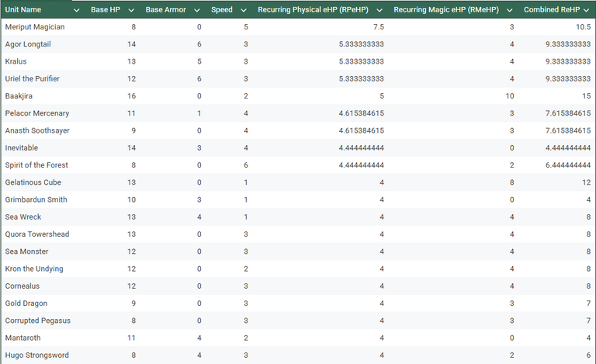
Task: Open the Base HP column filter dropdown
Action: click(x=131, y=10)
